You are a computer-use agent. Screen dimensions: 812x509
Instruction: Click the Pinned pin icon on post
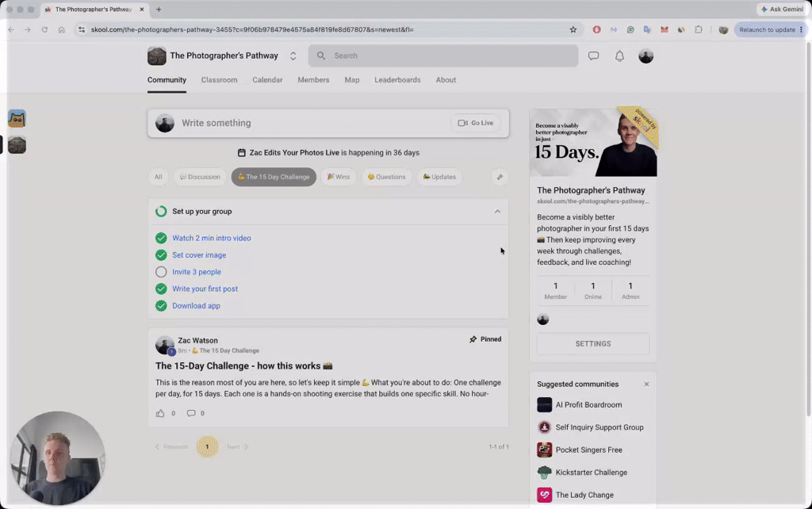click(x=473, y=339)
